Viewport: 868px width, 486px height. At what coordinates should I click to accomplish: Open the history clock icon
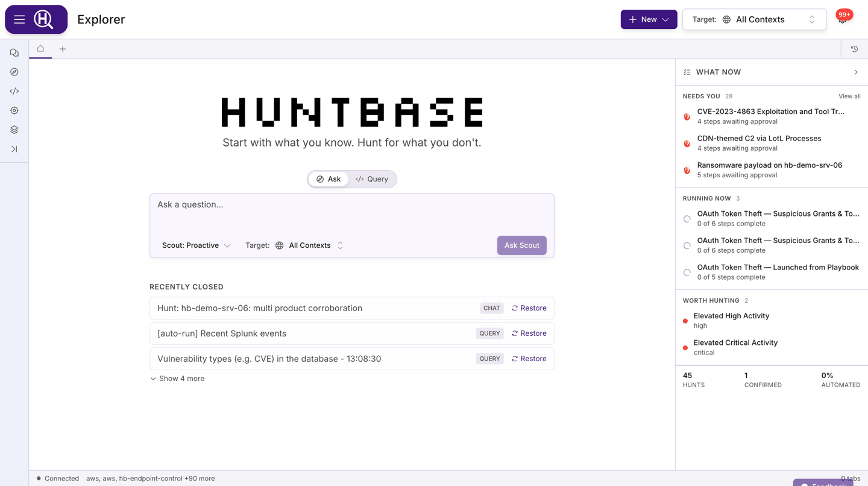tap(854, 49)
